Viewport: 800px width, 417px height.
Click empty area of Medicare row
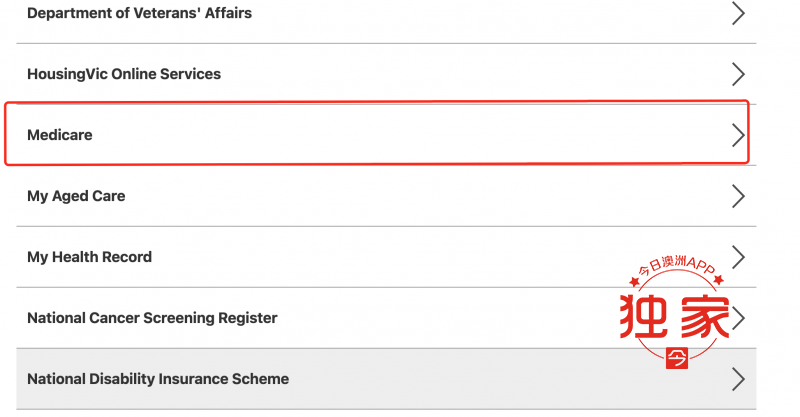point(408,135)
